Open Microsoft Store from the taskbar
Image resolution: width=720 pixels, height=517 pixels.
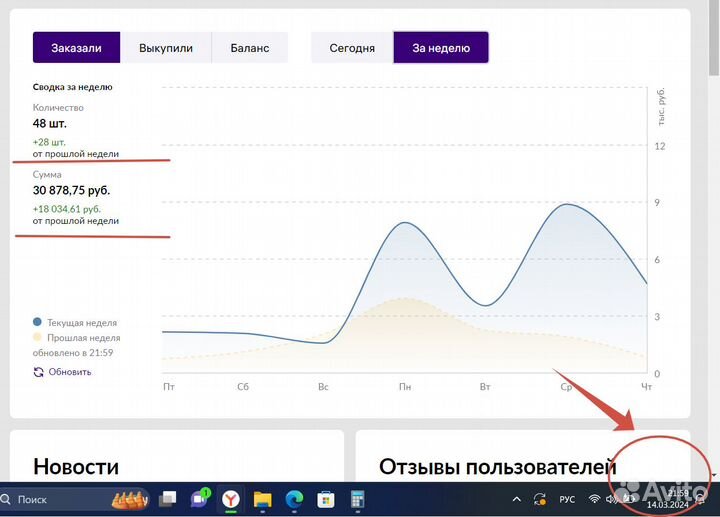tap(325, 498)
